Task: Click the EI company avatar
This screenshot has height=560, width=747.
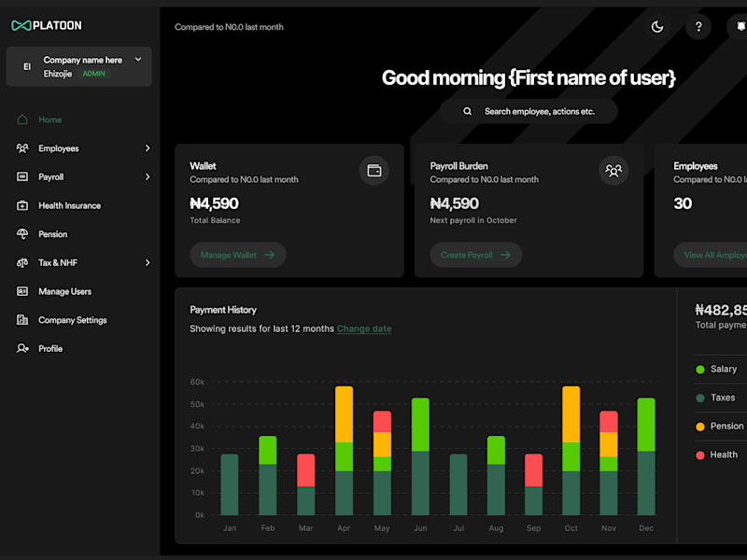Action: [x=27, y=66]
